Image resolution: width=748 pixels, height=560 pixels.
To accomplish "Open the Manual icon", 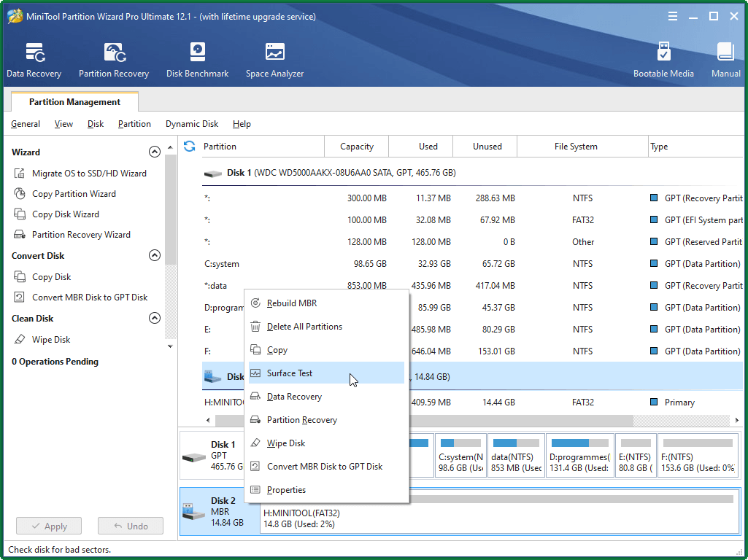I will pos(725,52).
